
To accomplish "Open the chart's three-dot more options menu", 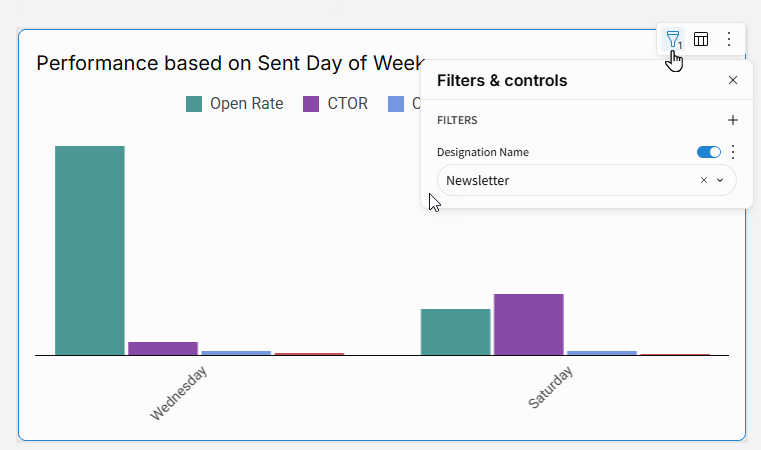I will 729,39.
